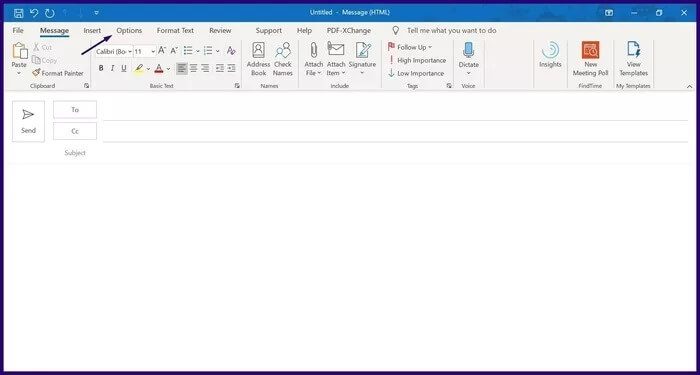Screen dimensions: 700x375
Task: Activate the Format Painter
Action: coord(58,73)
